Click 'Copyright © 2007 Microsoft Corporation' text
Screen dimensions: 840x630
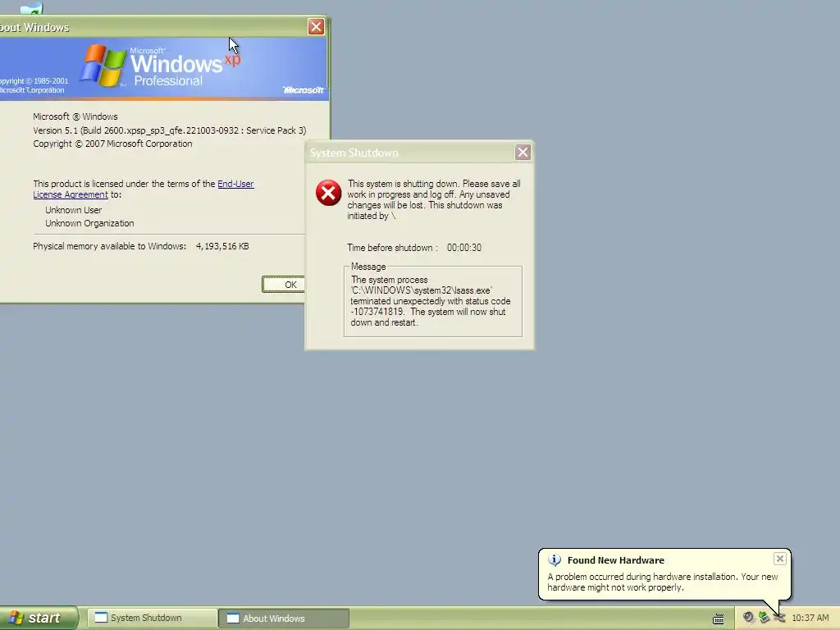click(x=112, y=144)
